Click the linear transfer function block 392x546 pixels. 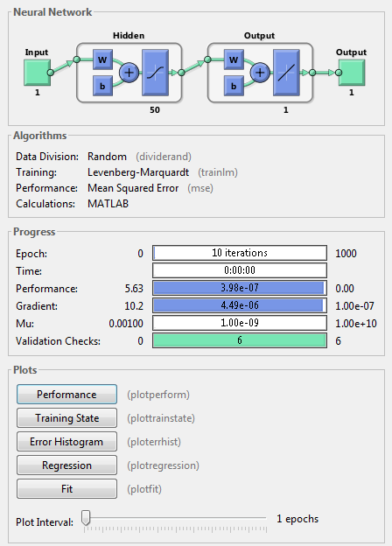coord(286,73)
